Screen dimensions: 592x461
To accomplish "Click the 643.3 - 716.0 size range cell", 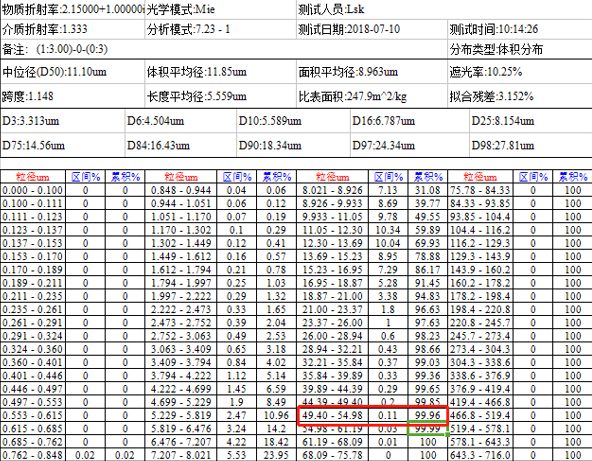I will [480, 455].
